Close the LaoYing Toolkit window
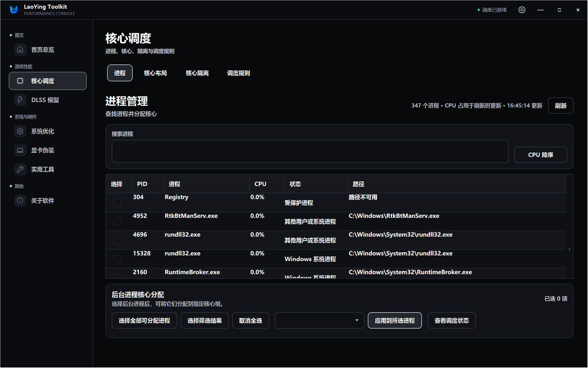Viewport: 588px width, 368px height. click(x=578, y=10)
